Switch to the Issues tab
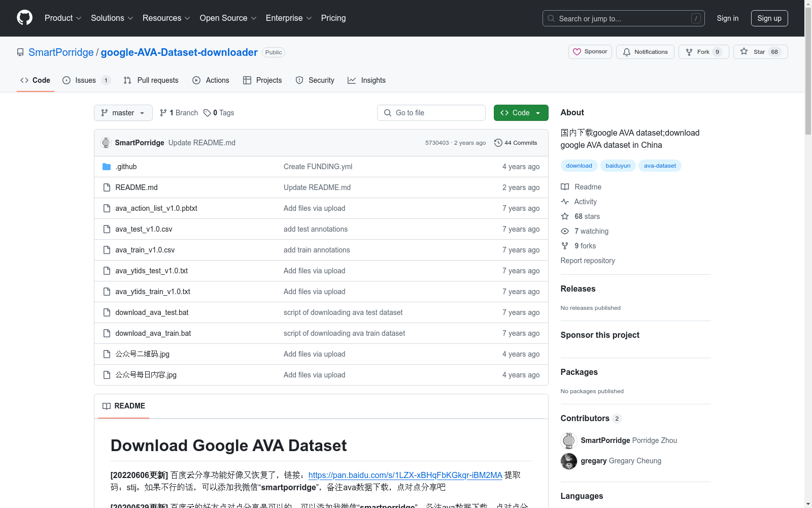The image size is (812, 508). [86, 80]
